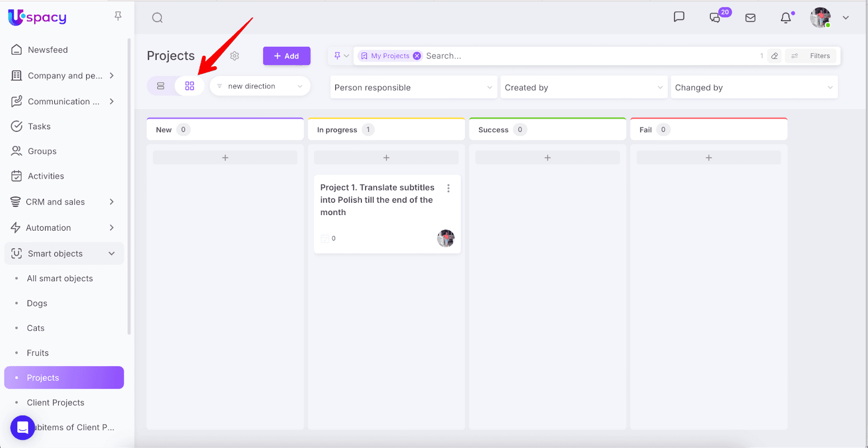868x448 pixels.
Task: Click the sidebar vertical scrollbar
Action: [x=129, y=185]
